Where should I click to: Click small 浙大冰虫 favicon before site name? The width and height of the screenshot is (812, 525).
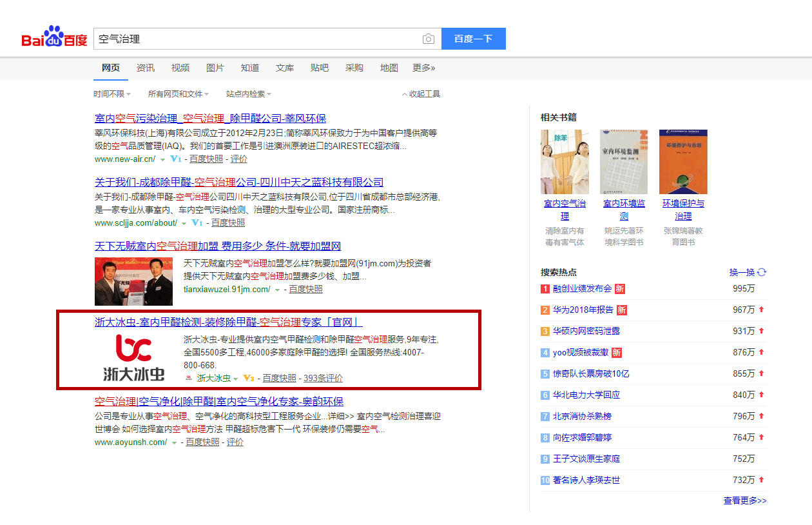pyautogui.click(x=188, y=379)
